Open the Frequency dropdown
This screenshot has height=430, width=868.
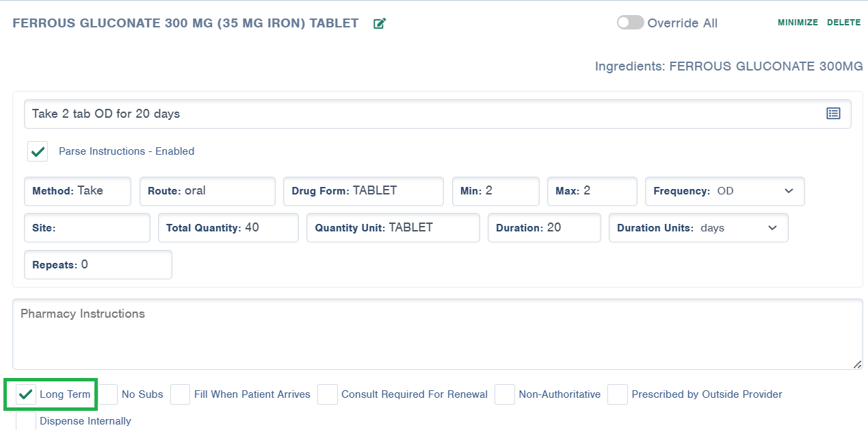pos(788,191)
